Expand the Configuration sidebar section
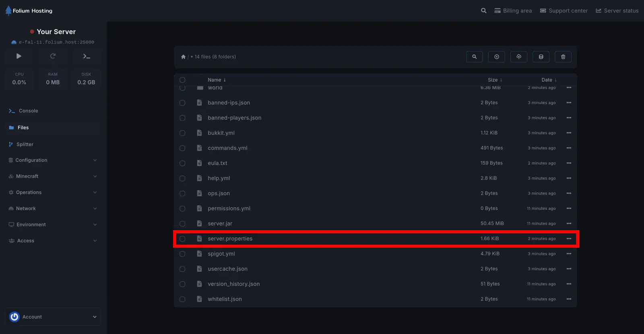 tap(52, 160)
